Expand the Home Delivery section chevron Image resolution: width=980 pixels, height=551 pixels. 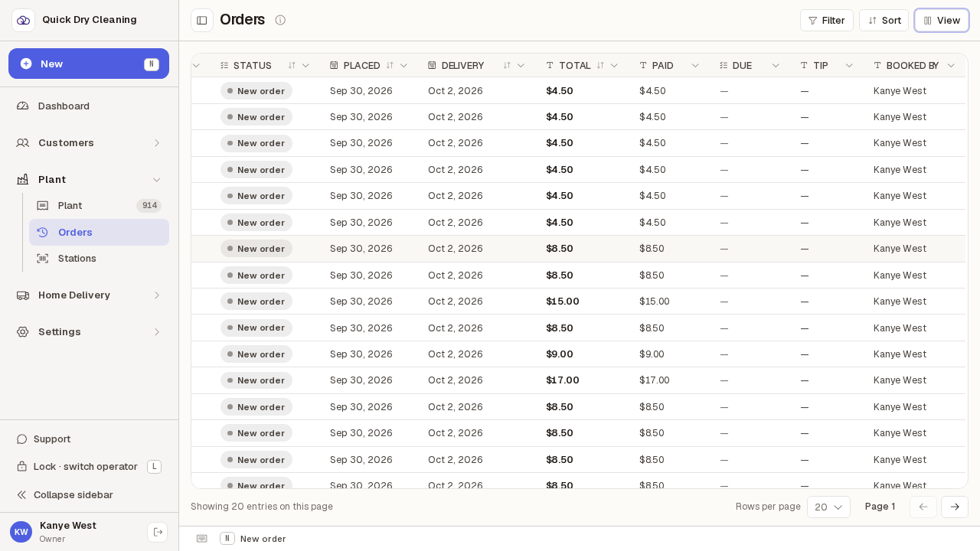tap(157, 295)
